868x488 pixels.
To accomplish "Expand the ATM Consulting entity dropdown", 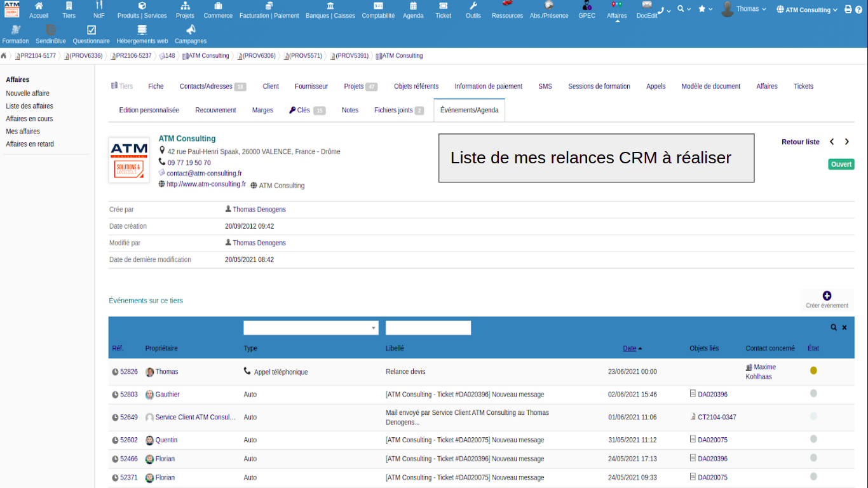I will pyautogui.click(x=806, y=10).
